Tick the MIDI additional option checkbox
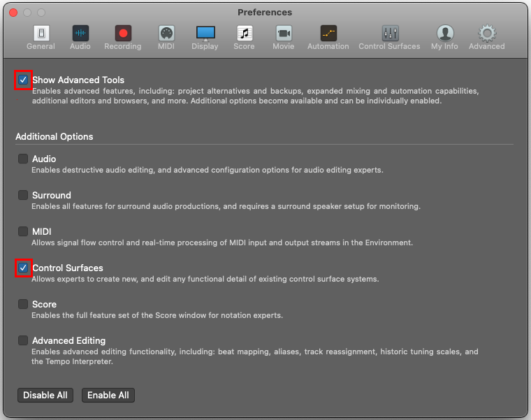Screen dimensions: 531x420 click(23, 231)
